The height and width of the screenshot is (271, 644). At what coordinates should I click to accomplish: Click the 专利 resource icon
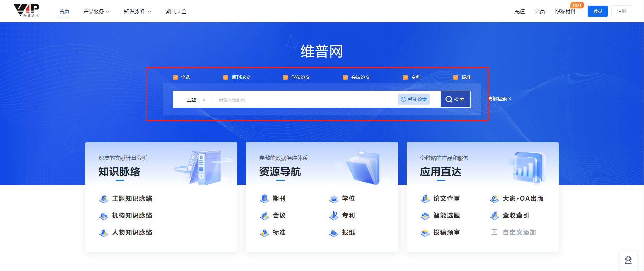click(x=334, y=216)
